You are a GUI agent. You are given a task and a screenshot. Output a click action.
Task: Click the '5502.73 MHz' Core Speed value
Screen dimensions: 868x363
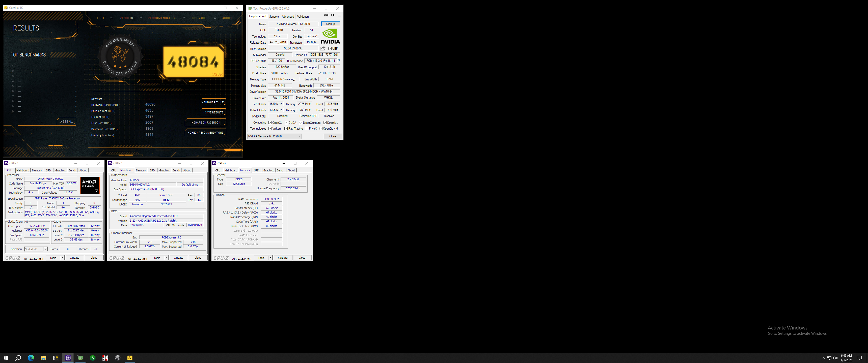click(x=37, y=226)
